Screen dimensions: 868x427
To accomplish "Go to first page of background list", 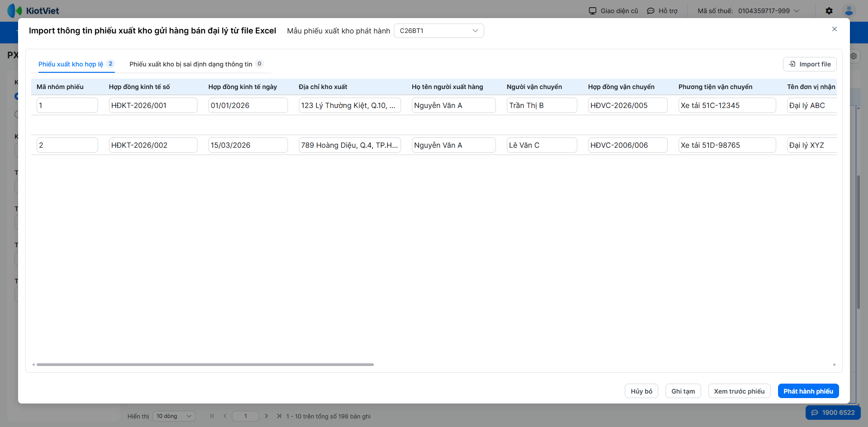I will click(x=212, y=416).
